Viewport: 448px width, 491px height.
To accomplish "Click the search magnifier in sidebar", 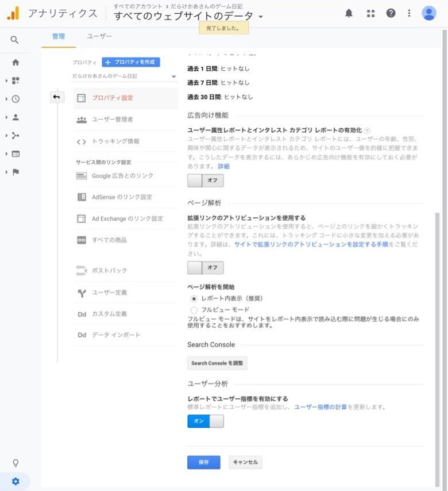I will (14, 40).
